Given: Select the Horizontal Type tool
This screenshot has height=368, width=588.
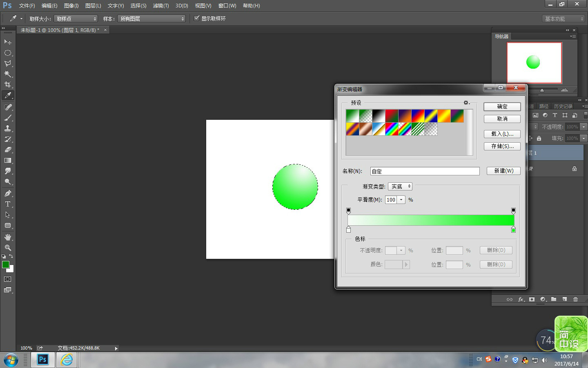Looking at the screenshot, I should 7,204.
